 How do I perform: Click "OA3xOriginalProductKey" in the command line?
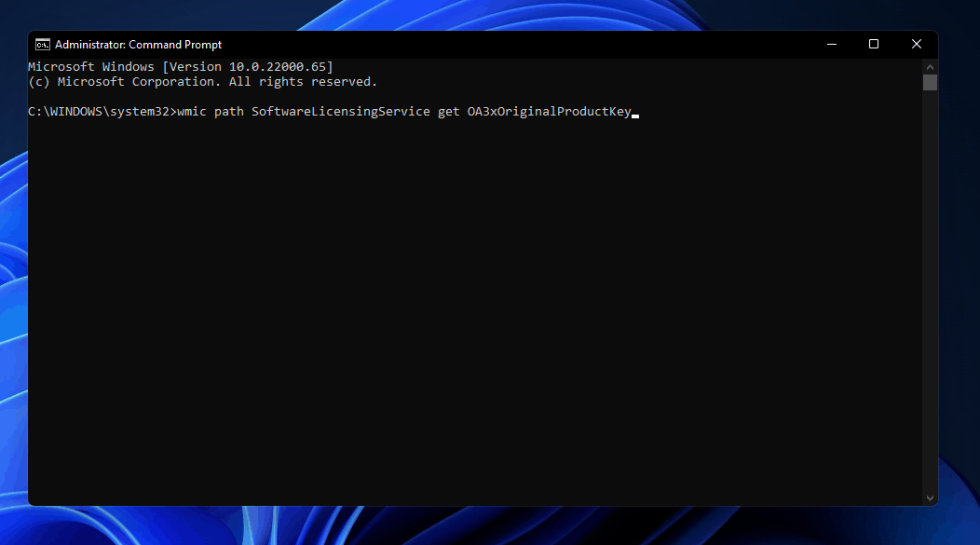[549, 112]
